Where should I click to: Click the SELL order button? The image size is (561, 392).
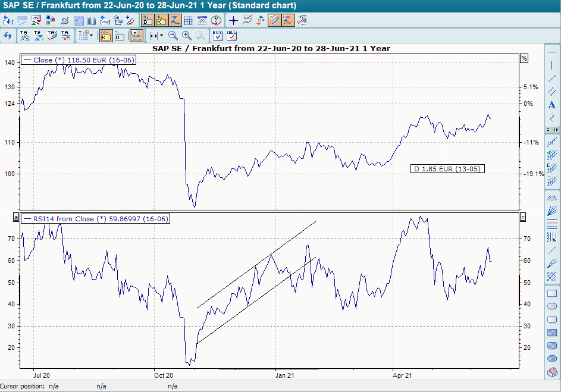pyautogui.click(x=230, y=35)
